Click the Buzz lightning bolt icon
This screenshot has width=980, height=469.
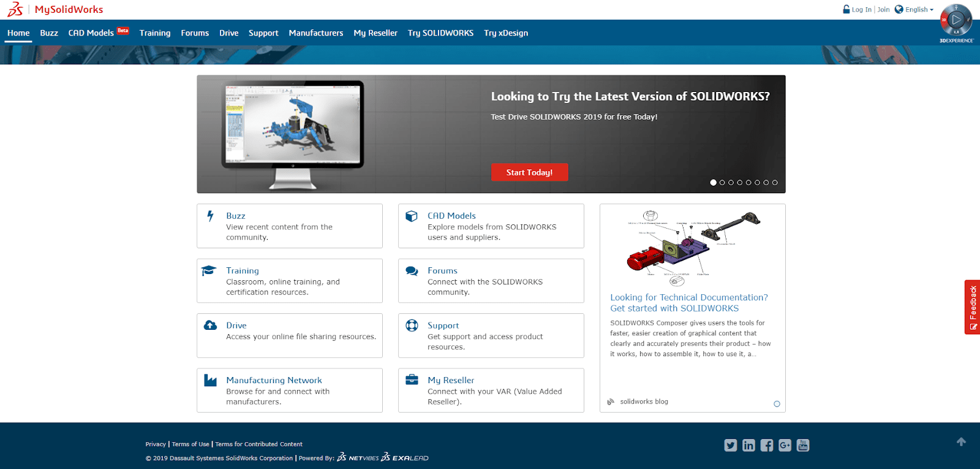[x=210, y=216]
